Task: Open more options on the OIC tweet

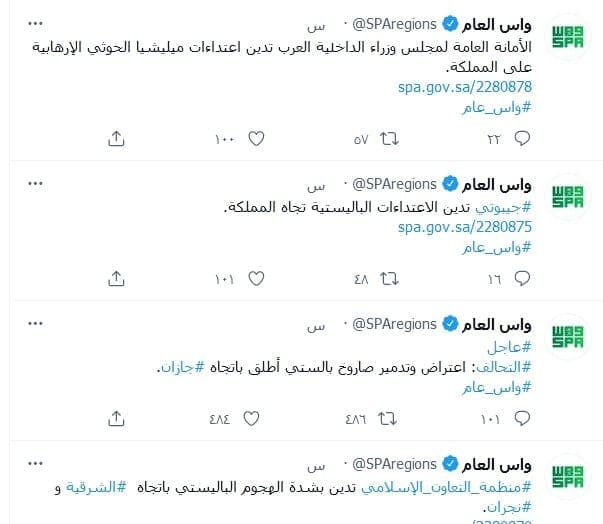Action: 35,463
